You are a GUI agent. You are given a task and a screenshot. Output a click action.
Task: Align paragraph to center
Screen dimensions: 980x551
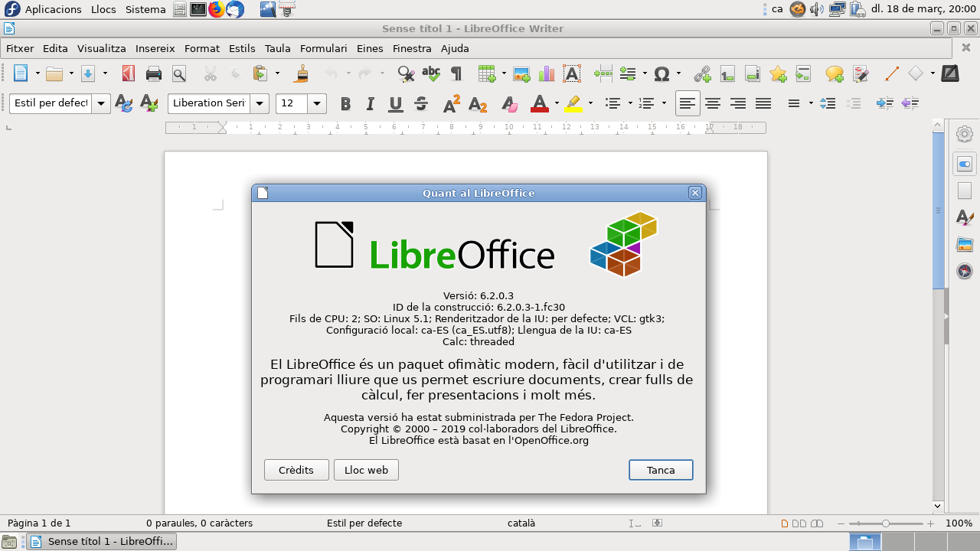click(x=713, y=103)
